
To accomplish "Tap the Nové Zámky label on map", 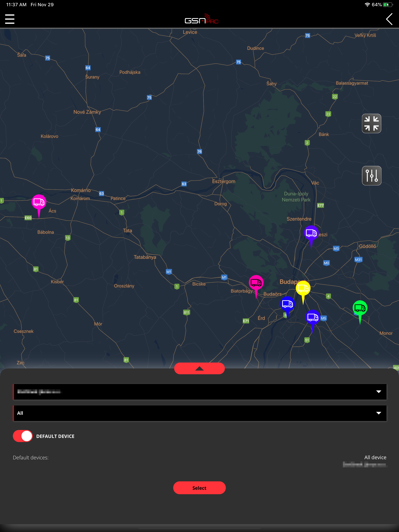I will (x=87, y=112).
